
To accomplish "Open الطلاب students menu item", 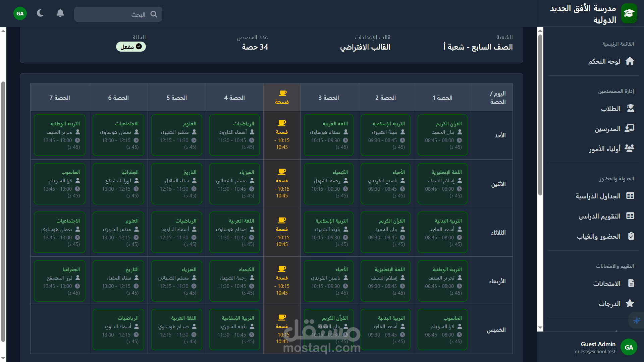I will pyautogui.click(x=610, y=109).
